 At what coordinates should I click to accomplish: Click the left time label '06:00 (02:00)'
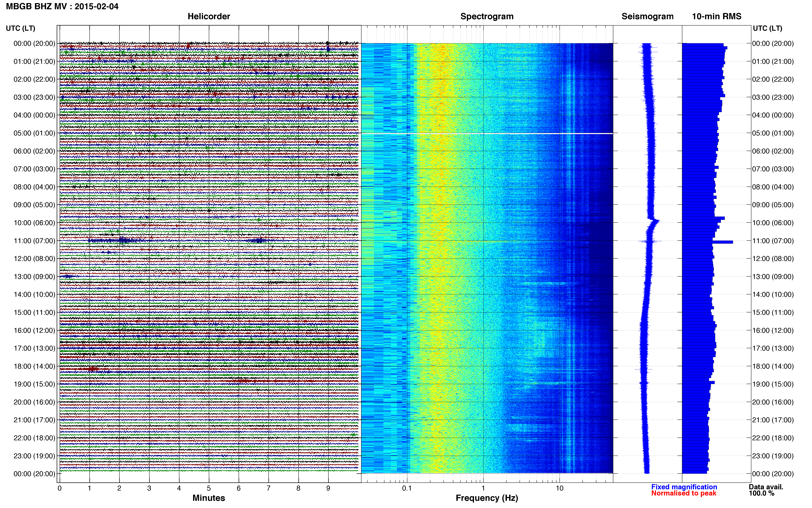coord(34,151)
